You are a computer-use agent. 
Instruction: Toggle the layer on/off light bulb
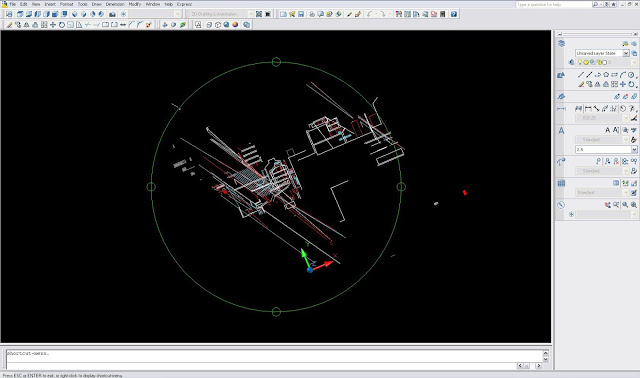[580, 62]
